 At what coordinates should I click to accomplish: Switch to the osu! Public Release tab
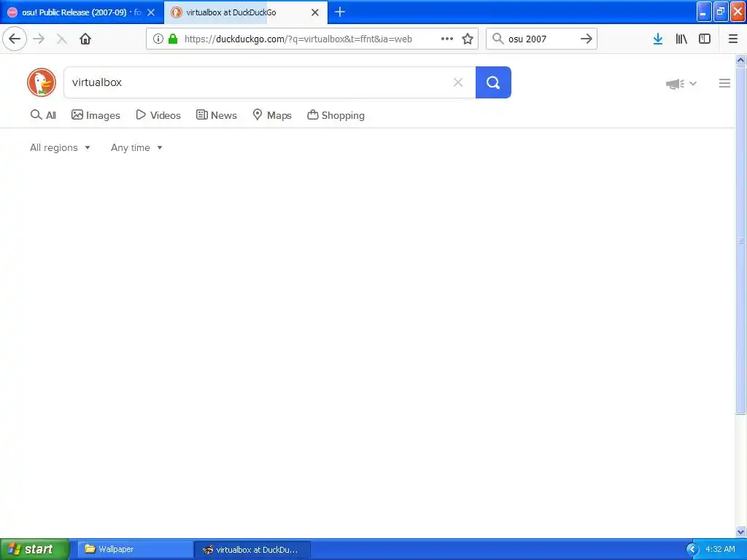tap(74, 12)
